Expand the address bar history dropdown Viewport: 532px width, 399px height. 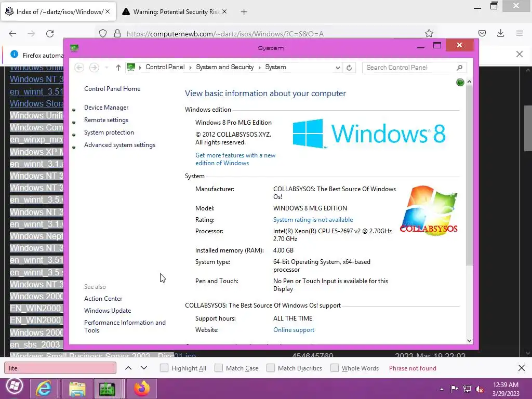tap(338, 68)
